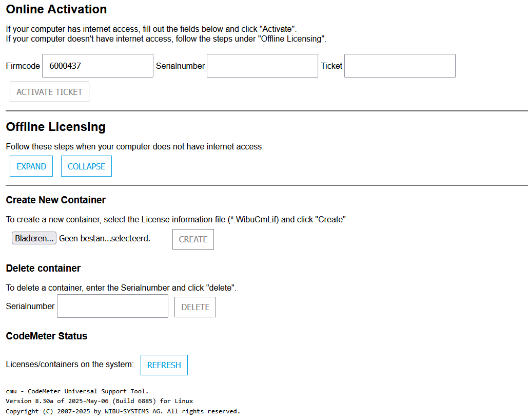The height and width of the screenshot is (420, 528).
Task: Focus the Serialnumber field under Delete container
Action: click(112, 306)
